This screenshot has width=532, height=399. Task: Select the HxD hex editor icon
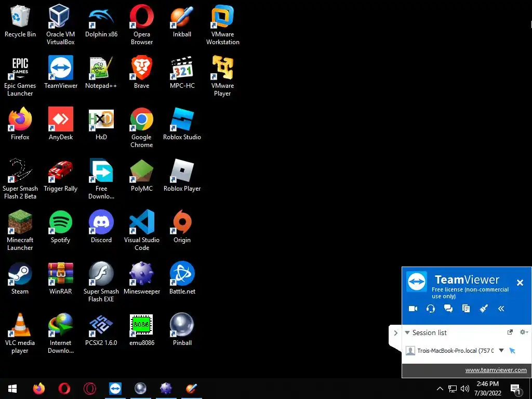click(x=101, y=124)
